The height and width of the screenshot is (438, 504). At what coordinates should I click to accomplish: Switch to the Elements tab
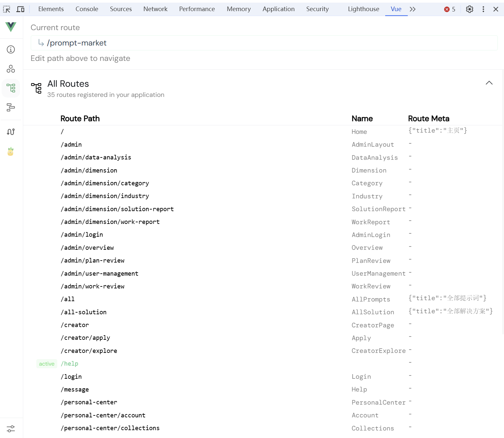[51, 9]
